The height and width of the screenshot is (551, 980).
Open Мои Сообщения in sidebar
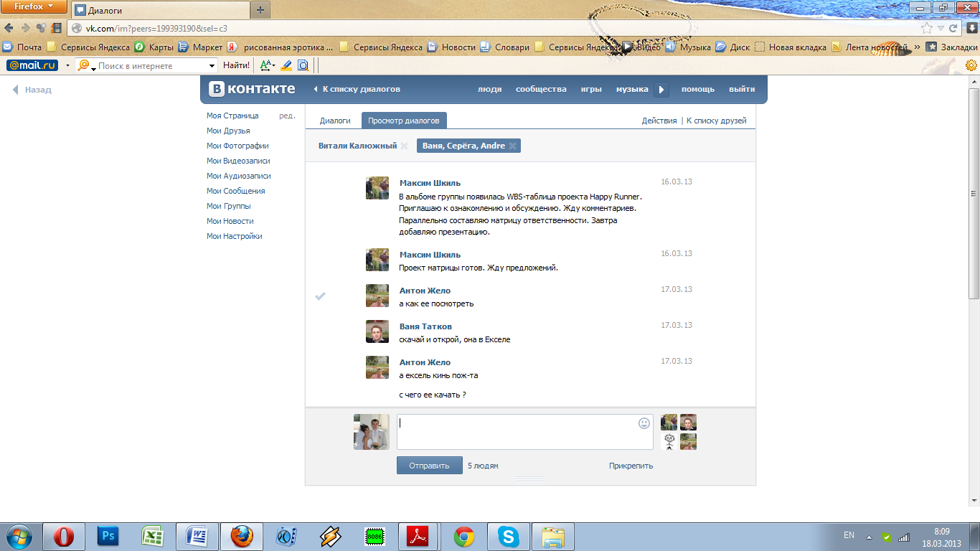tap(236, 191)
